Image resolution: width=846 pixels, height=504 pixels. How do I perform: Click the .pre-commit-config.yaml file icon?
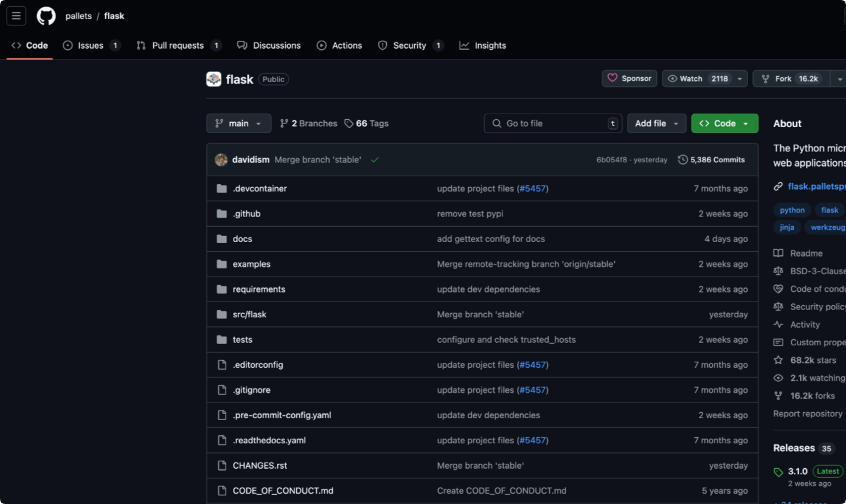click(x=222, y=415)
